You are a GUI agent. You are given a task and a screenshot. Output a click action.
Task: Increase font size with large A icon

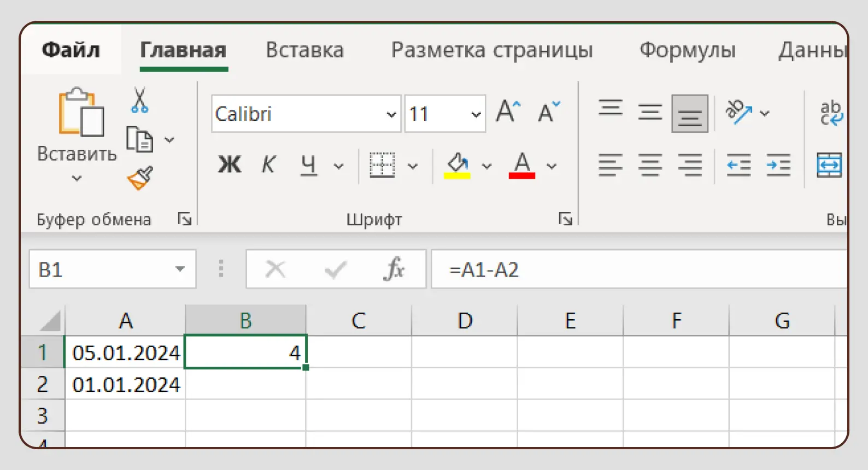[x=508, y=111]
